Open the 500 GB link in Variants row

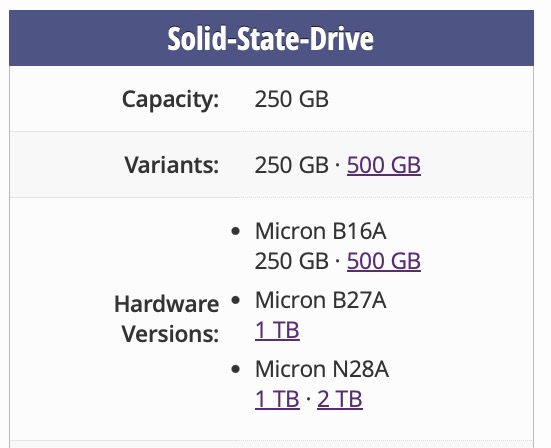[384, 165]
